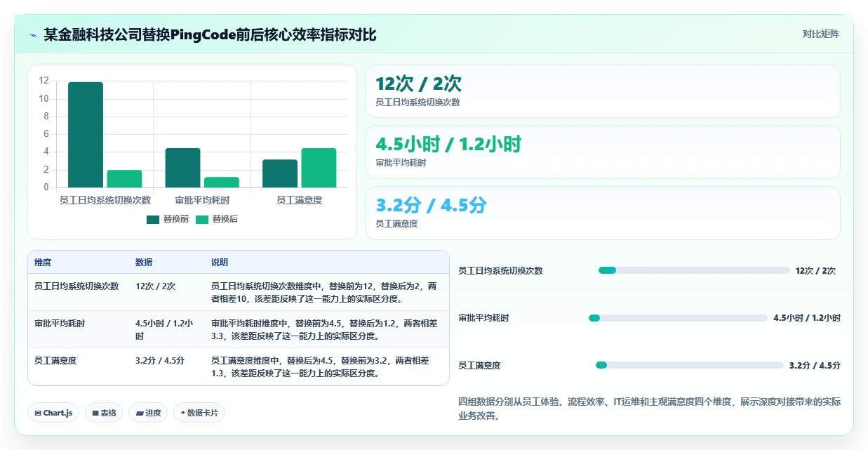This screenshot has height=450, width=868.
Task: Click the Chart.js tag
Action: (x=54, y=413)
